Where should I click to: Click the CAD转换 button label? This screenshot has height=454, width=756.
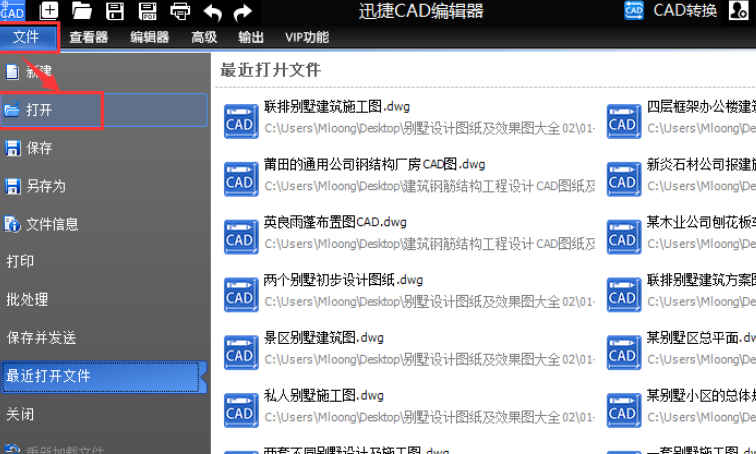tap(685, 11)
